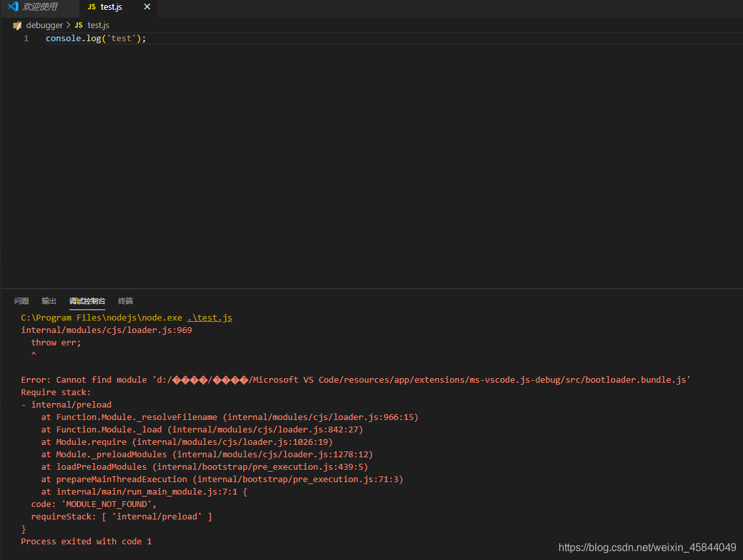Switch to the 终端 terminal panel tab

point(125,301)
